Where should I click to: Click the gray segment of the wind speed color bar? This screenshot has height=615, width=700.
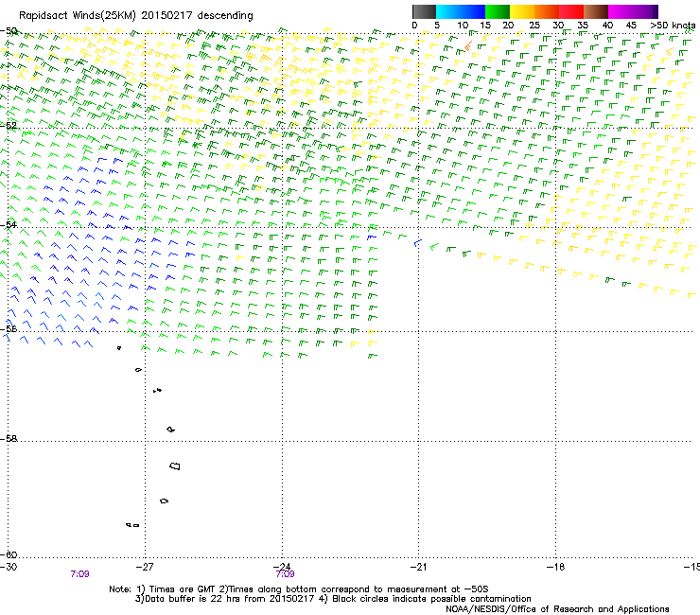(x=424, y=11)
